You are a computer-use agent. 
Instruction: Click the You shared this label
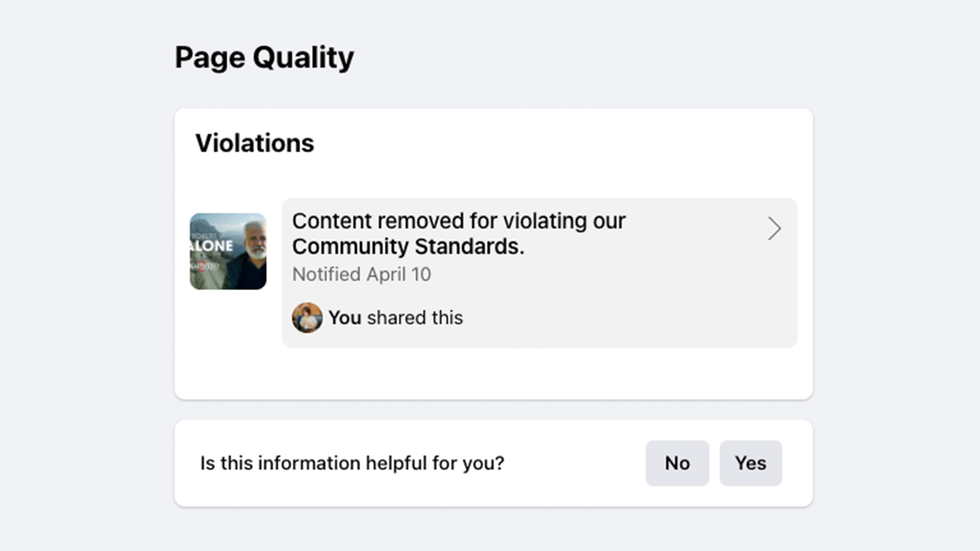click(396, 317)
